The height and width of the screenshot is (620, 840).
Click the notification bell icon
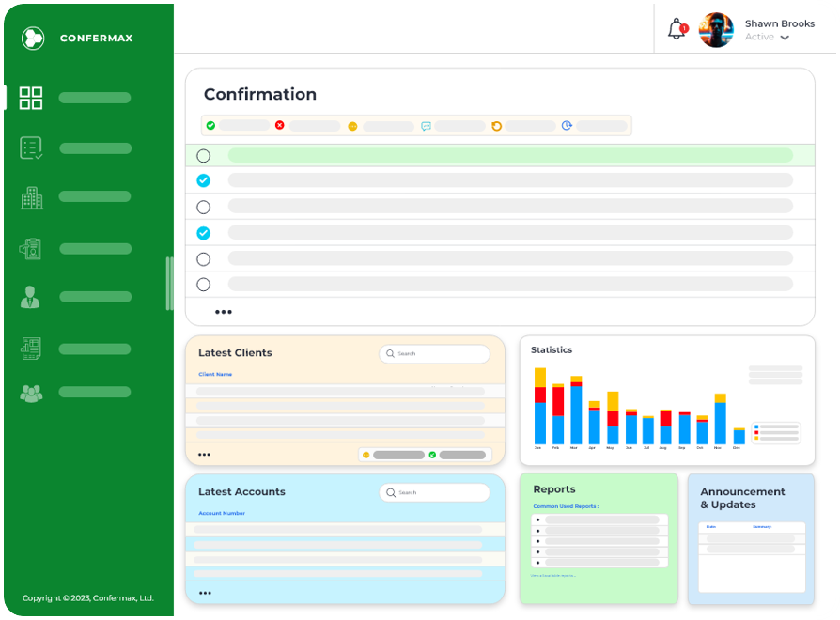[677, 29]
